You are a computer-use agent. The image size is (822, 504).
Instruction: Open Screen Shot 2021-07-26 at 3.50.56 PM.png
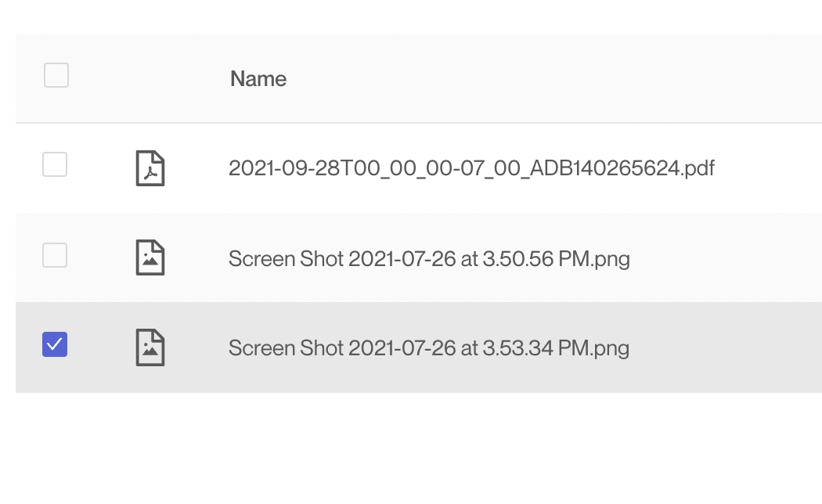click(429, 258)
